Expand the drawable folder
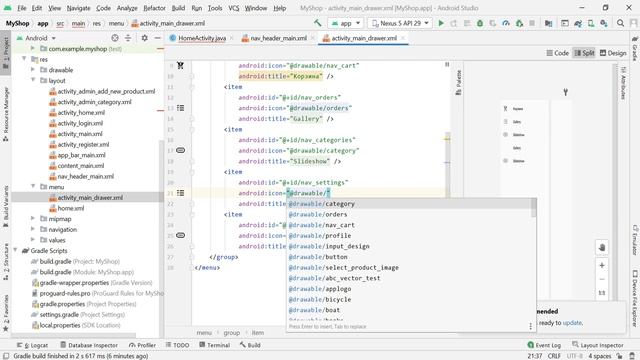This screenshot has width=640, height=360. pyautogui.click(x=33, y=70)
